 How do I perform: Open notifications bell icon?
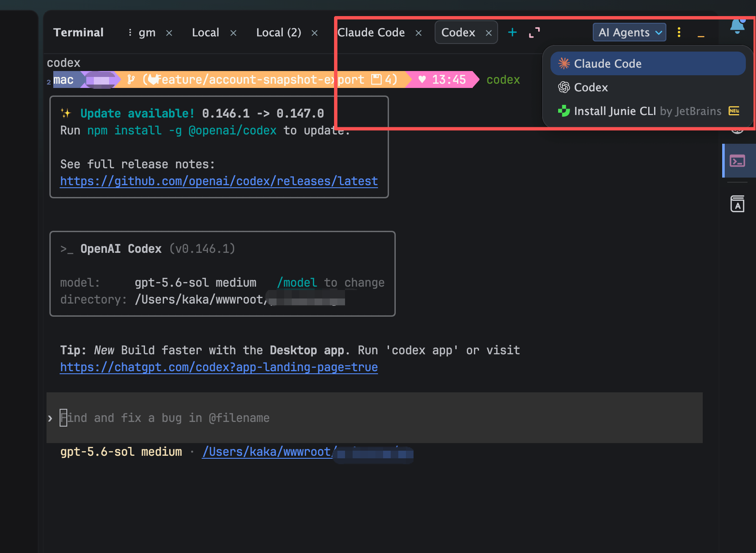click(x=737, y=26)
